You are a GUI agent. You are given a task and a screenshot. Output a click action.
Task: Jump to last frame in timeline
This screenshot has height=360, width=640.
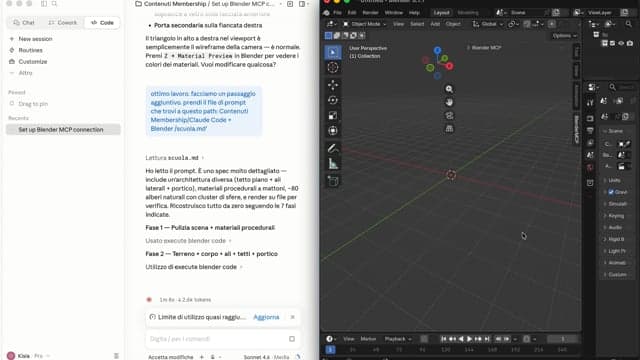(487, 339)
